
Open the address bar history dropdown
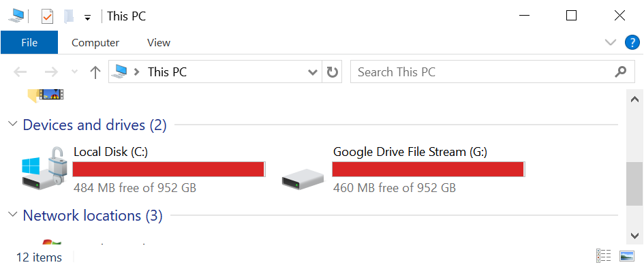pyautogui.click(x=313, y=72)
